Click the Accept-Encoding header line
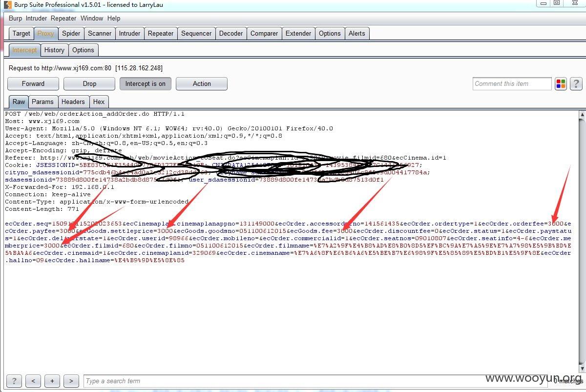 (63, 150)
